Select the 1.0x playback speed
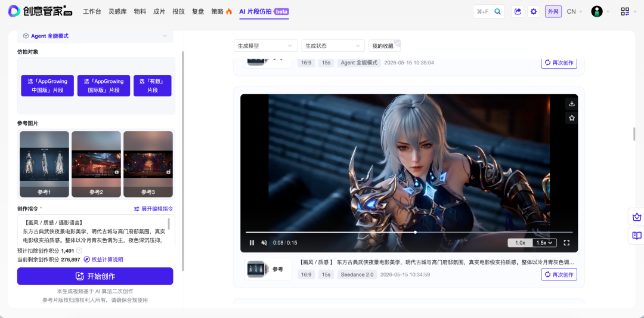 520,243
